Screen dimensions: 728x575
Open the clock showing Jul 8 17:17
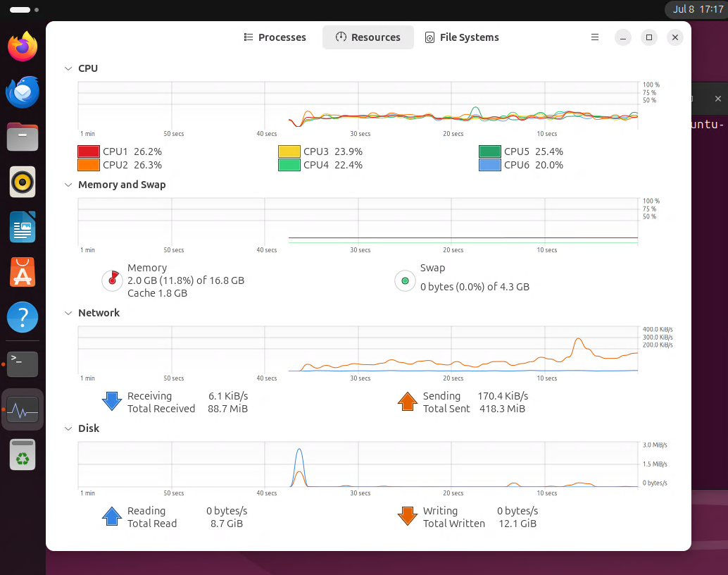[x=694, y=9]
